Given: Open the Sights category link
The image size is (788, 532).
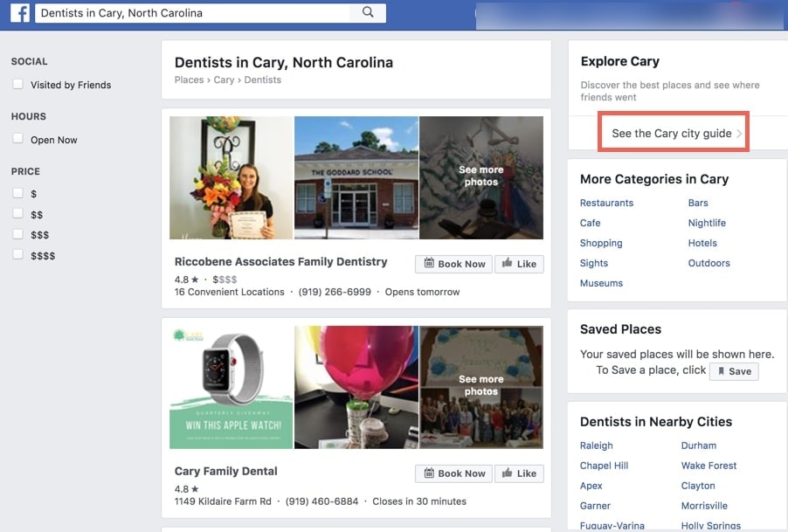Looking at the screenshot, I should 594,263.
